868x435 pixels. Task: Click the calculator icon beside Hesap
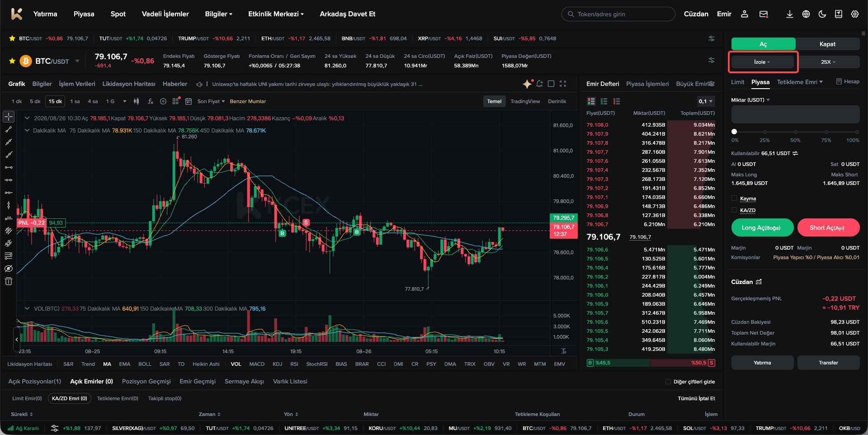pyautogui.click(x=839, y=82)
